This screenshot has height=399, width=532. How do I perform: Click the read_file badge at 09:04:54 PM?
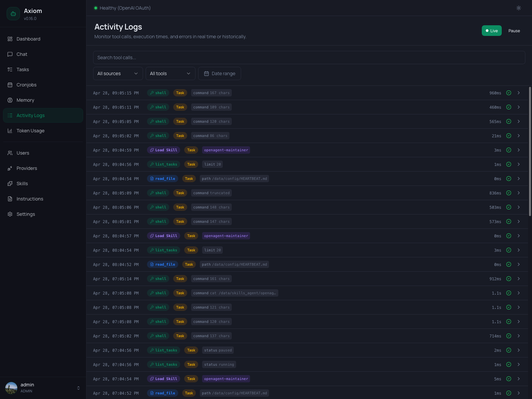pos(163,179)
